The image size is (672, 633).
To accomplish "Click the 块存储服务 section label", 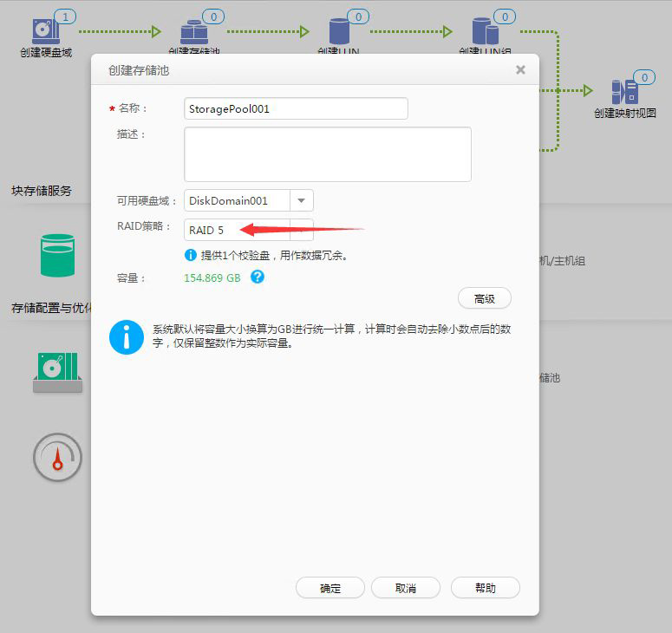I will (x=42, y=191).
